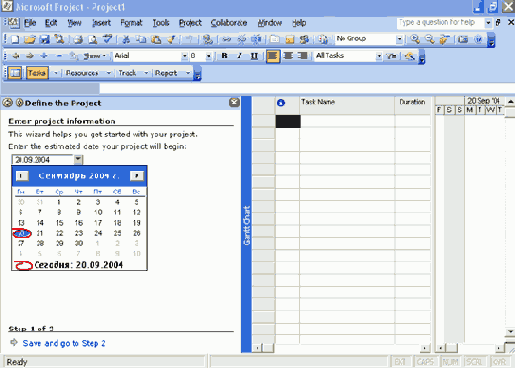Click Save and go to Step 2 link
Screen dimensions: 515x368
[x=64, y=343]
